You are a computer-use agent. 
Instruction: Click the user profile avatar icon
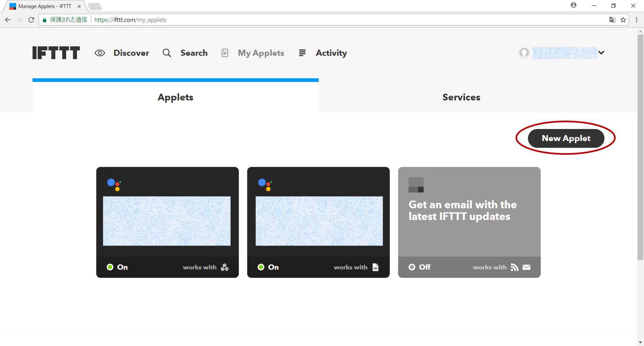pyautogui.click(x=524, y=53)
